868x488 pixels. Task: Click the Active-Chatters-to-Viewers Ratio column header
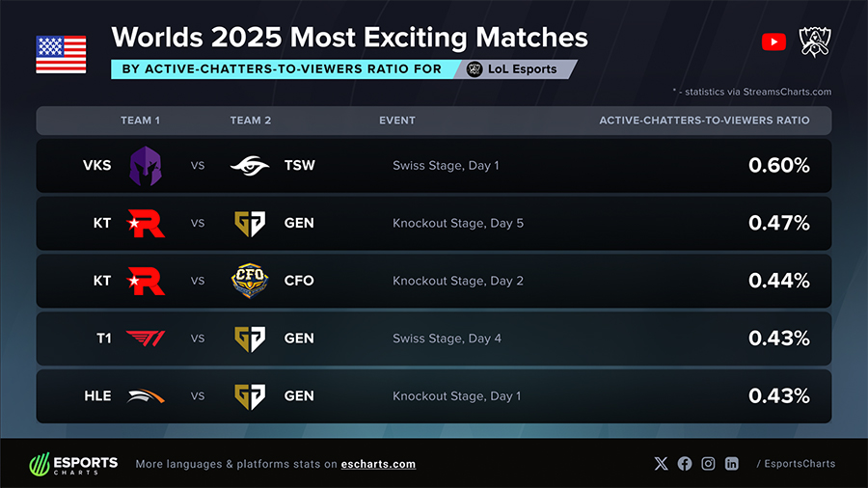tap(704, 121)
